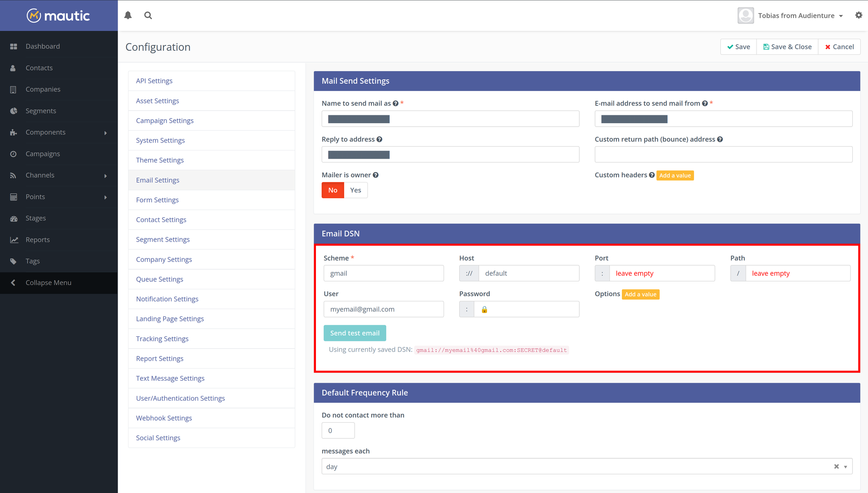The image size is (868, 493).
Task: Click the Companies building icon
Action: click(x=13, y=90)
